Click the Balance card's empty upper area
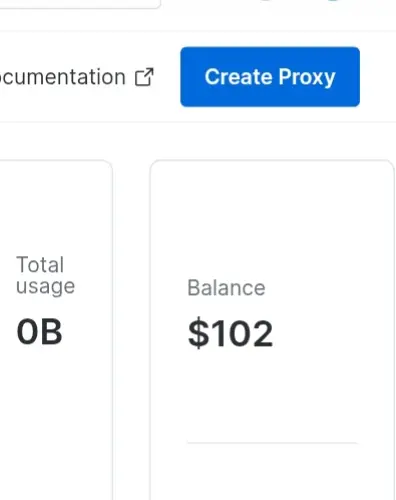This screenshot has width=396, height=500. click(x=272, y=217)
